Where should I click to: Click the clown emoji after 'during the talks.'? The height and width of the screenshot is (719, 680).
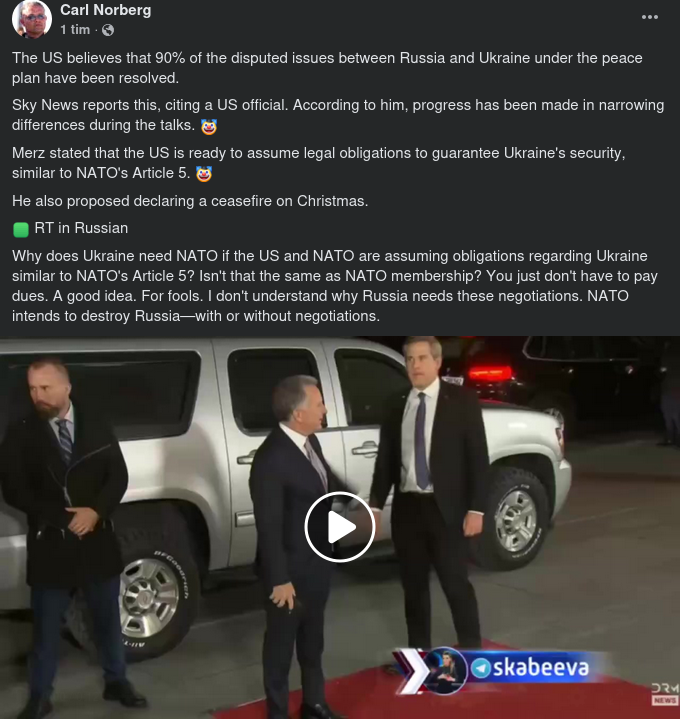[209, 126]
